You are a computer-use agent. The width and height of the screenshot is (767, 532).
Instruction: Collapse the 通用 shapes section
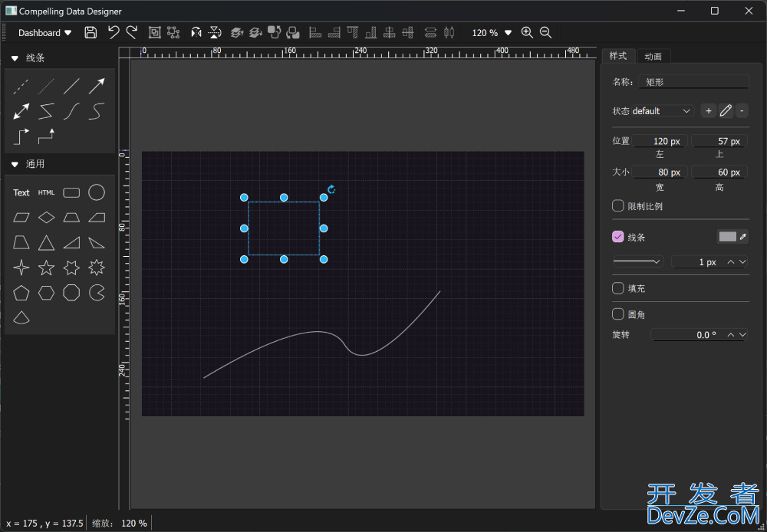pos(15,164)
